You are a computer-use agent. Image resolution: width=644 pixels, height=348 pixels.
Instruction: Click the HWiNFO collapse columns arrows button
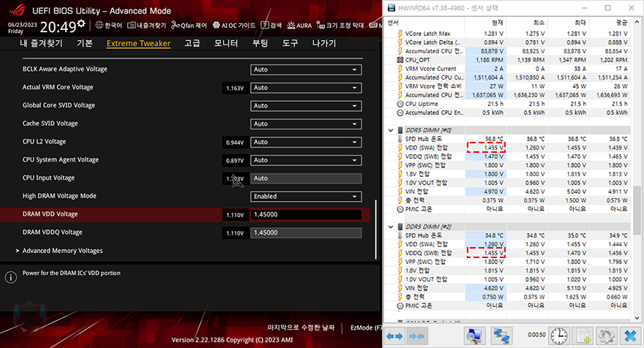(x=417, y=336)
